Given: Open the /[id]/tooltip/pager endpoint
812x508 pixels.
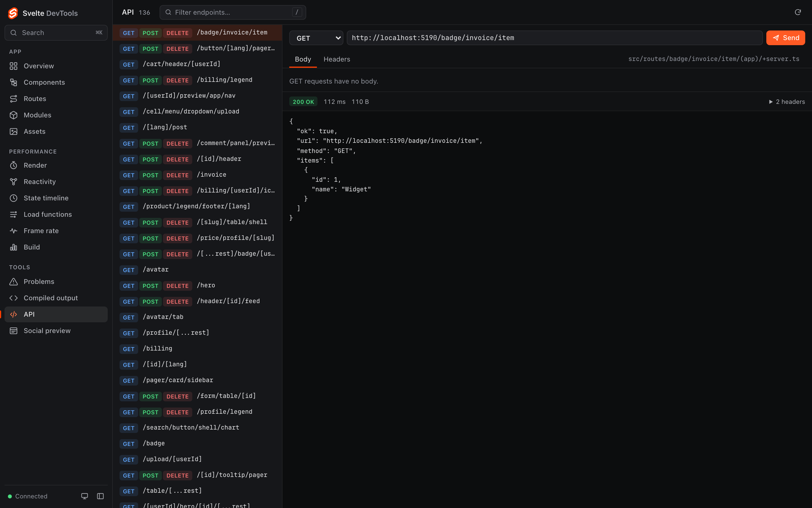Looking at the screenshot, I should (x=197, y=475).
